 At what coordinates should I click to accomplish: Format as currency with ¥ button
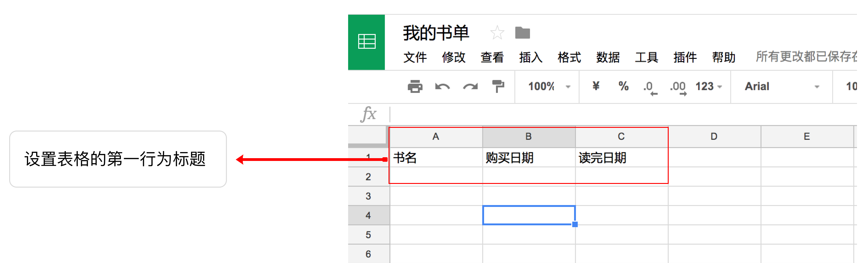coord(596,86)
